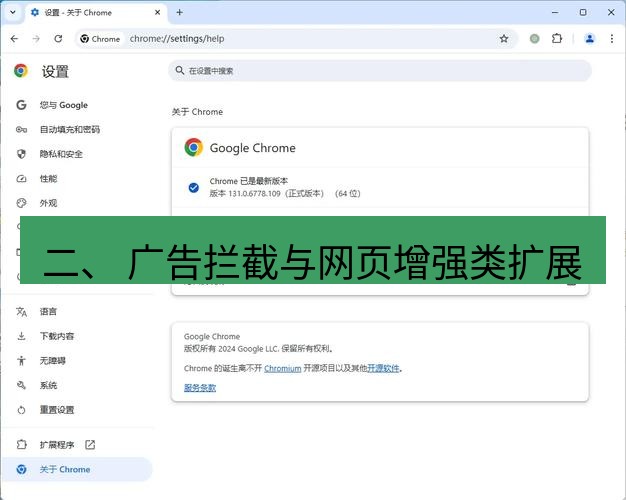Click the Chrome 已是最新版本 status text
626x500 pixels.
(249, 181)
